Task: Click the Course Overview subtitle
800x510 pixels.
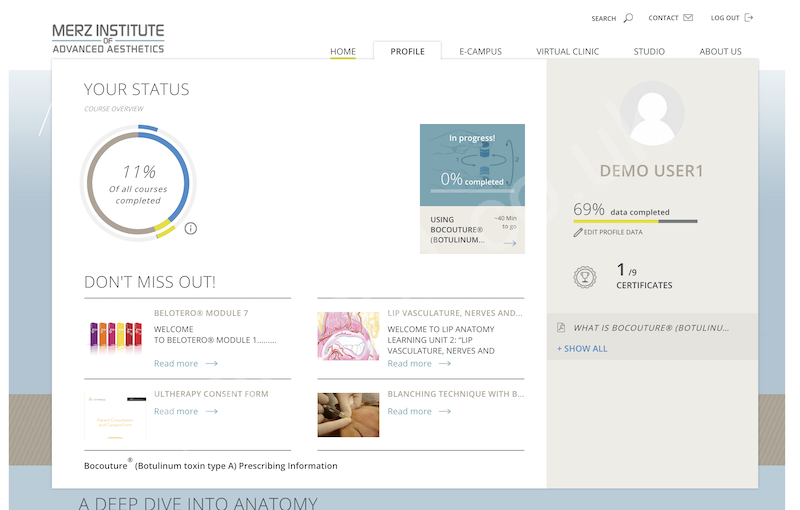Action: coord(114,109)
